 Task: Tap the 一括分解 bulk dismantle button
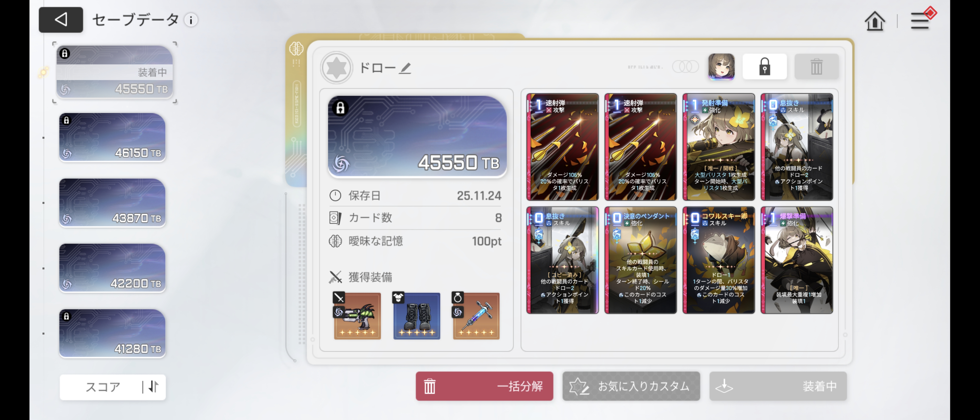coord(484,386)
